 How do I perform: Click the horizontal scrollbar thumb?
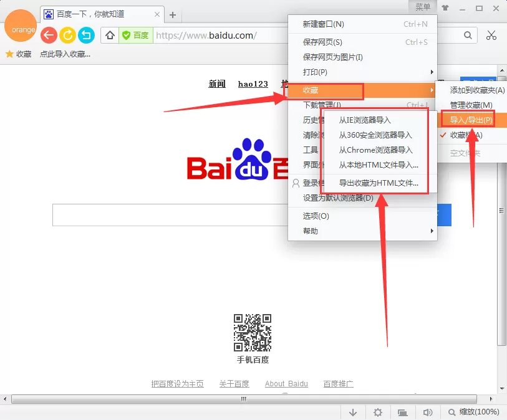[244, 399]
